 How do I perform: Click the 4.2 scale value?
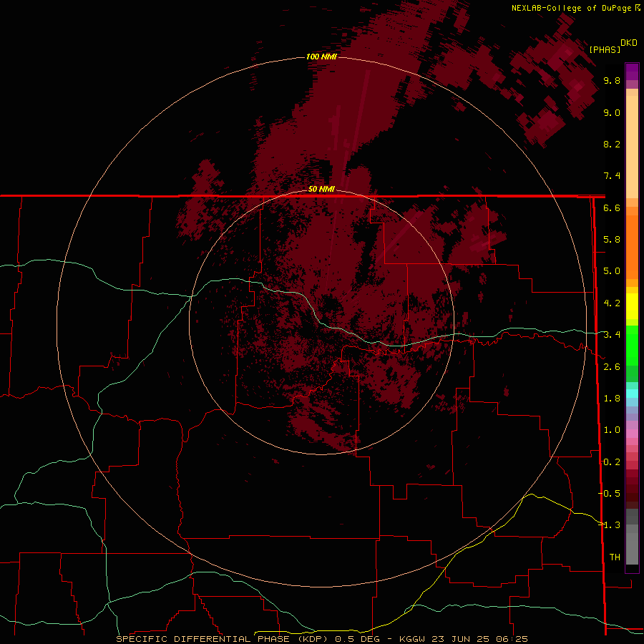612,303
